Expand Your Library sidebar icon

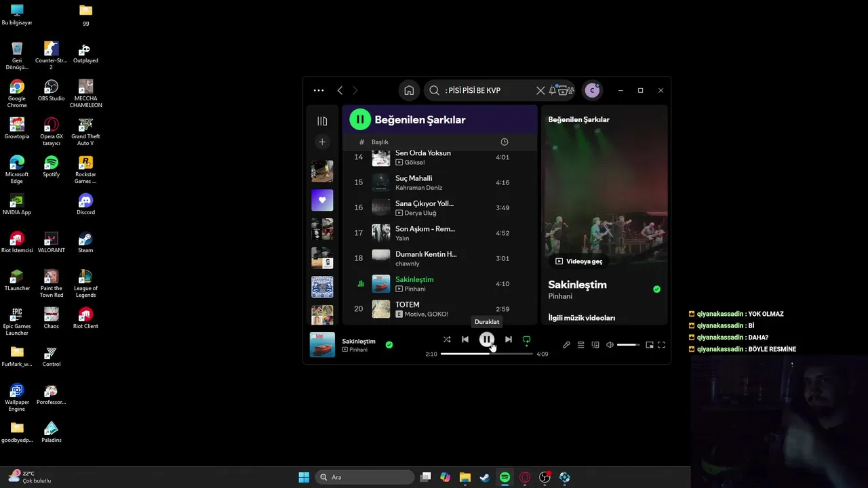[x=322, y=121]
